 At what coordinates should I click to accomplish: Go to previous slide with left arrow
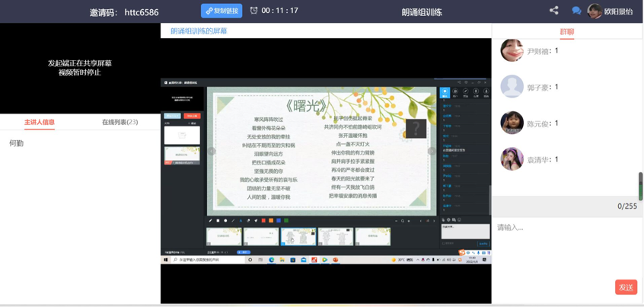tap(212, 151)
